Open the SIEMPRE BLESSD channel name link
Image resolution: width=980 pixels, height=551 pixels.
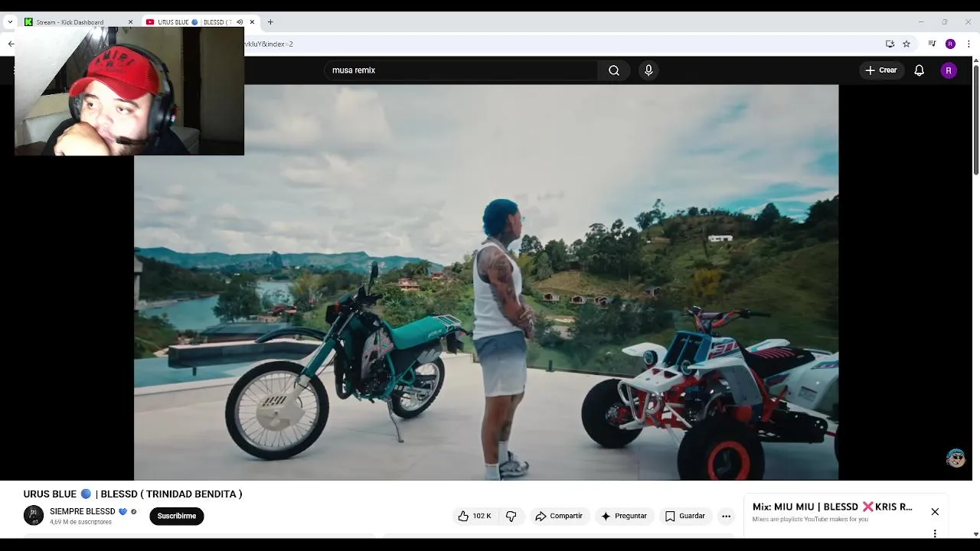(x=83, y=511)
